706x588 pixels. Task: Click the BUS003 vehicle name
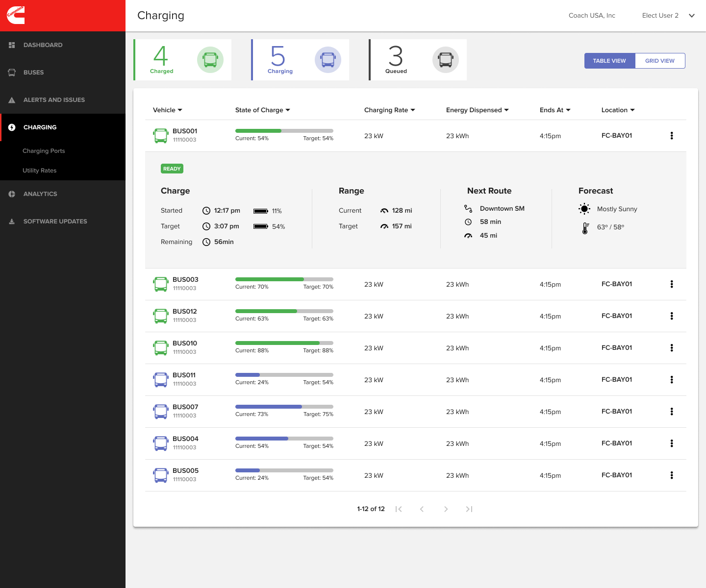point(185,280)
